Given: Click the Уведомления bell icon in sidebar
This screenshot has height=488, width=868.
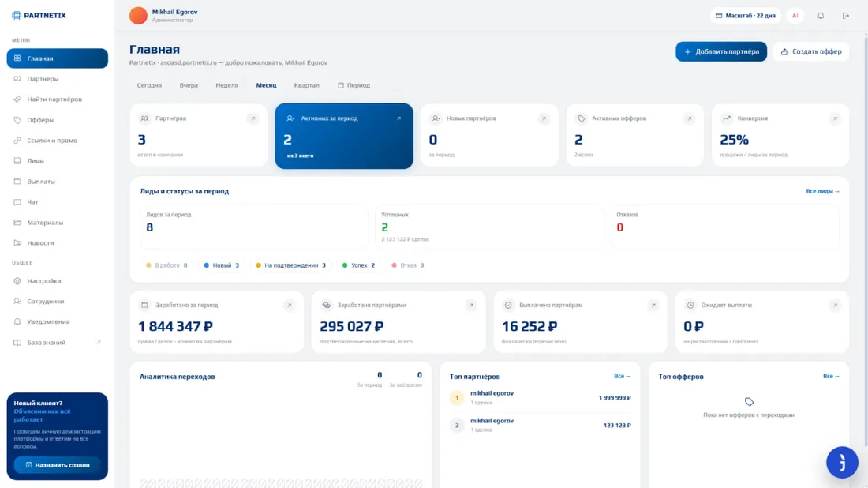Looking at the screenshot, I should click(17, 321).
